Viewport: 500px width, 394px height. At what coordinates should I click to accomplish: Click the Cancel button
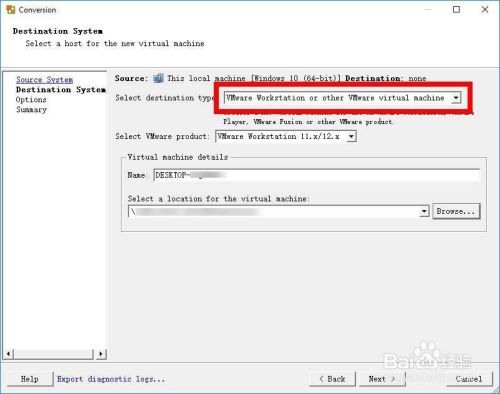coord(469,379)
